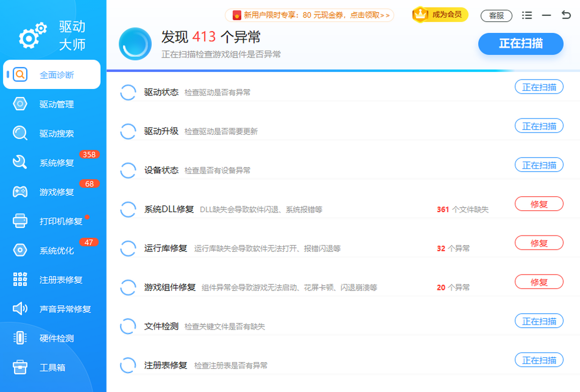Open the 硬件检测 chip icon
The image size is (580, 392).
point(20,338)
